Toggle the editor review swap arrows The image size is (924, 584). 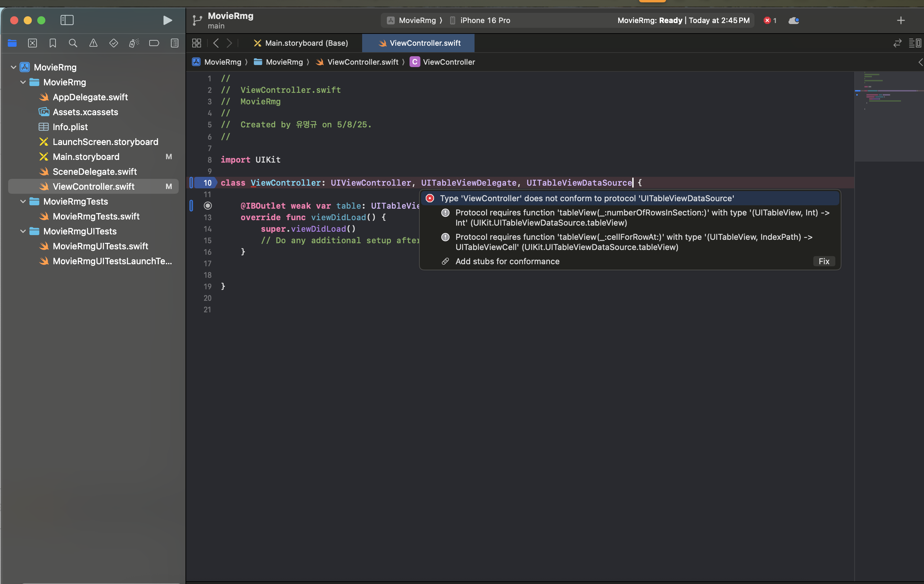tap(897, 43)
